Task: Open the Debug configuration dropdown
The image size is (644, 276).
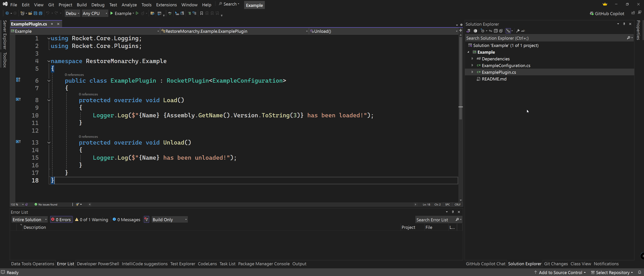Action: pyautogui.click(x=72, y=13)
